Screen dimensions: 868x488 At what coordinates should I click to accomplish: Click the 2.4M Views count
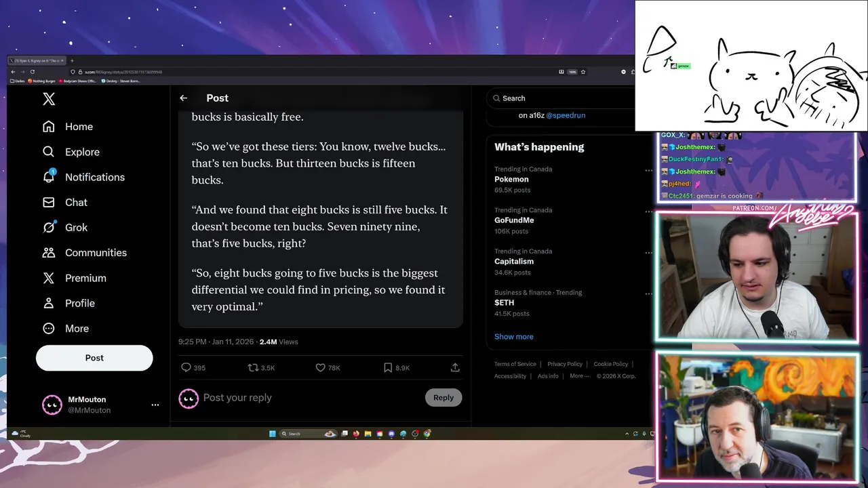click(279, 342)
